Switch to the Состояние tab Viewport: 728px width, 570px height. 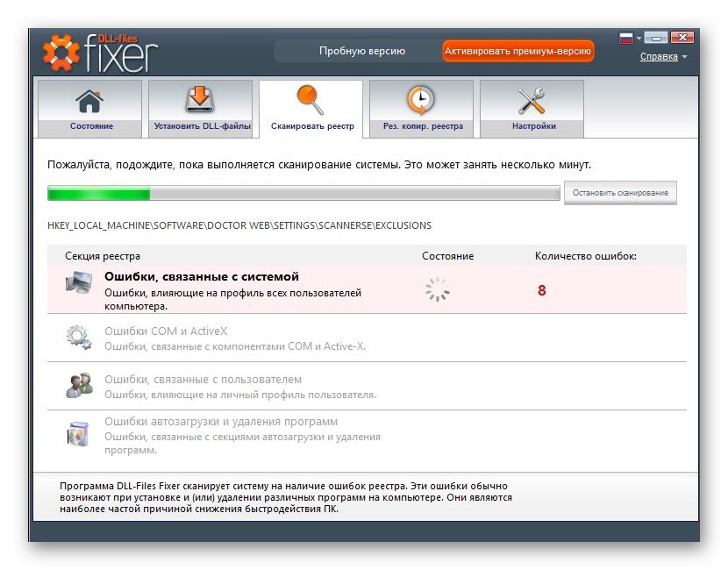click(x=89, y=109)
